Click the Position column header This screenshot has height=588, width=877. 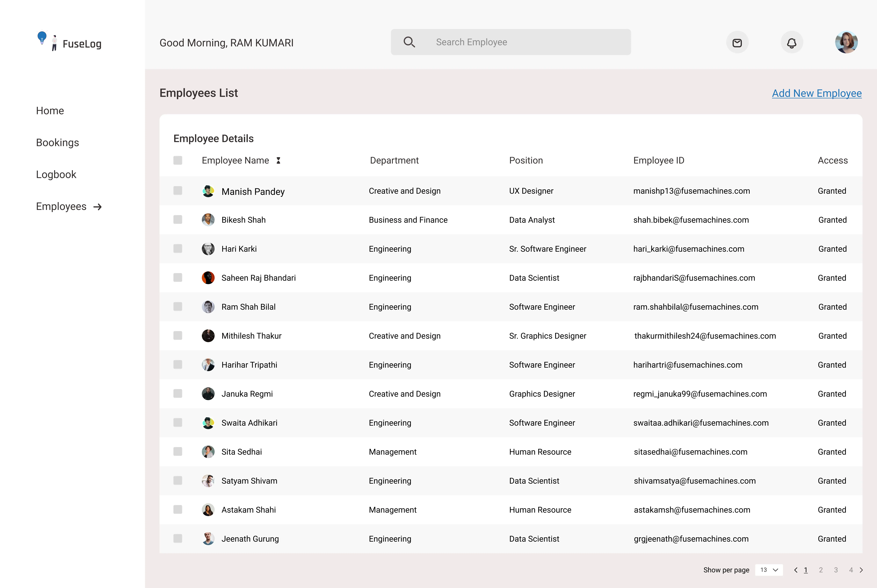(526, 160)
